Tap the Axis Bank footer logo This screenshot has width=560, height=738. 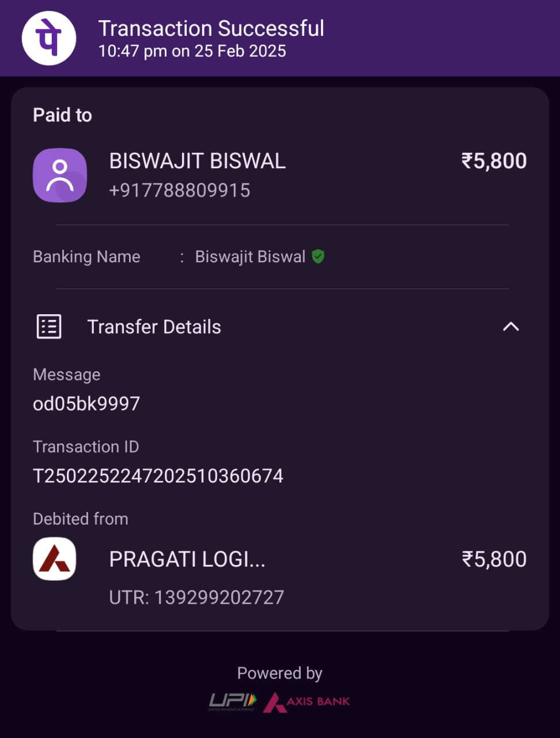[307, 702]
